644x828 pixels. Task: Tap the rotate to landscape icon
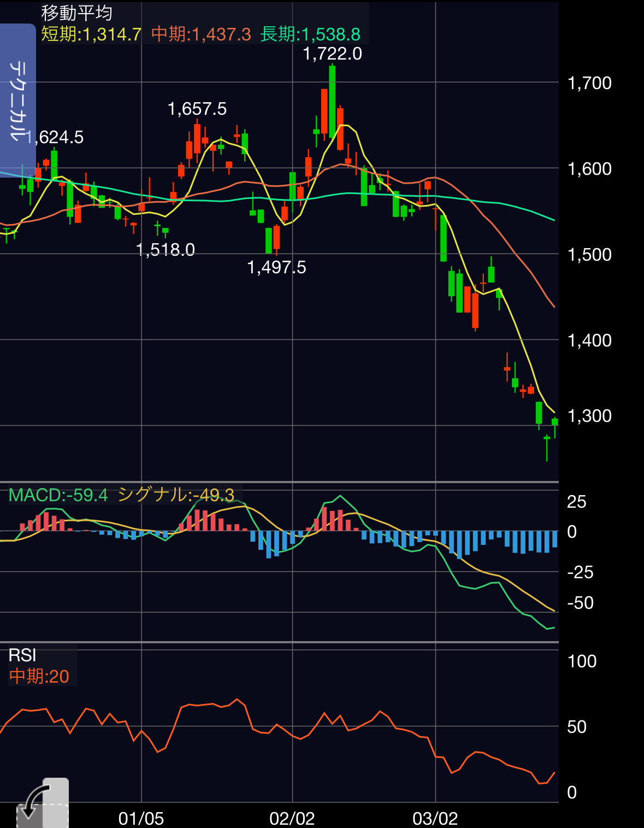[43, 802]
